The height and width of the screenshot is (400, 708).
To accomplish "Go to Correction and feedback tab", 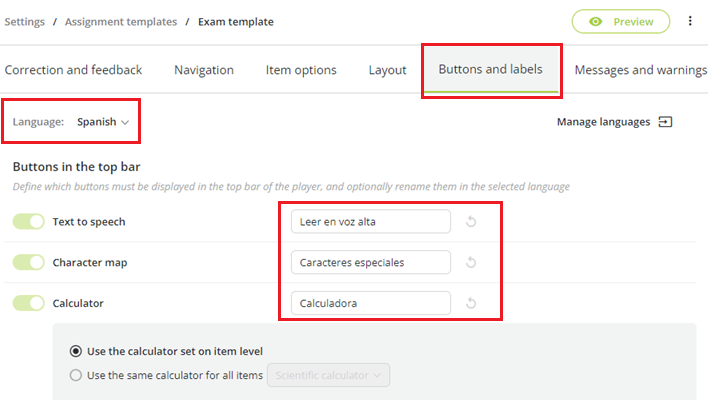I will [73, 70].
